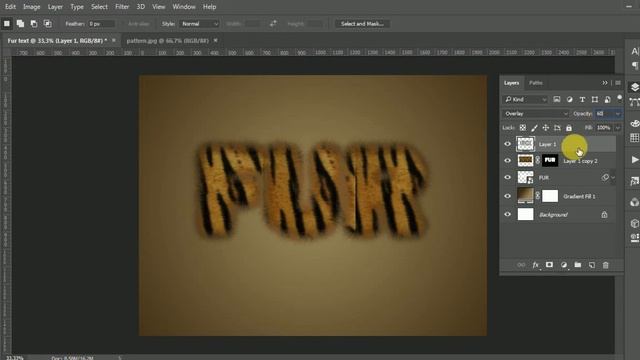
Task: Lock image pixels brush icon
Action: (534, 128)
